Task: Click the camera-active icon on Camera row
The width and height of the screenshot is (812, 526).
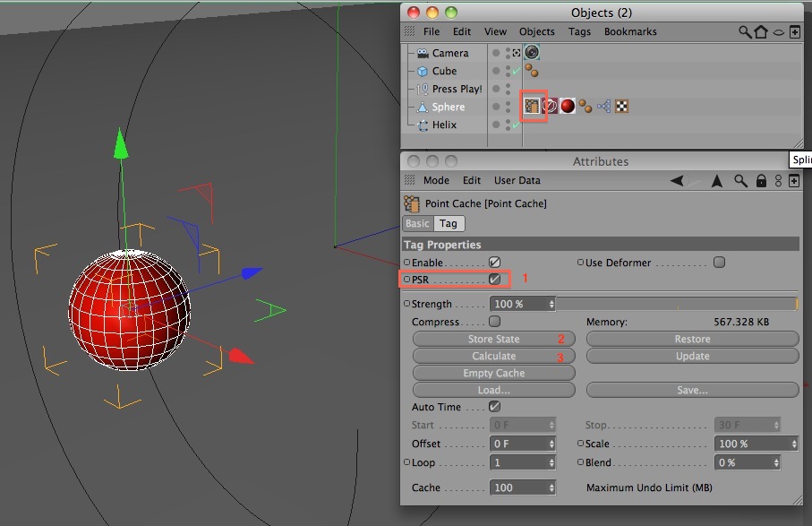Action: point(517,53)
